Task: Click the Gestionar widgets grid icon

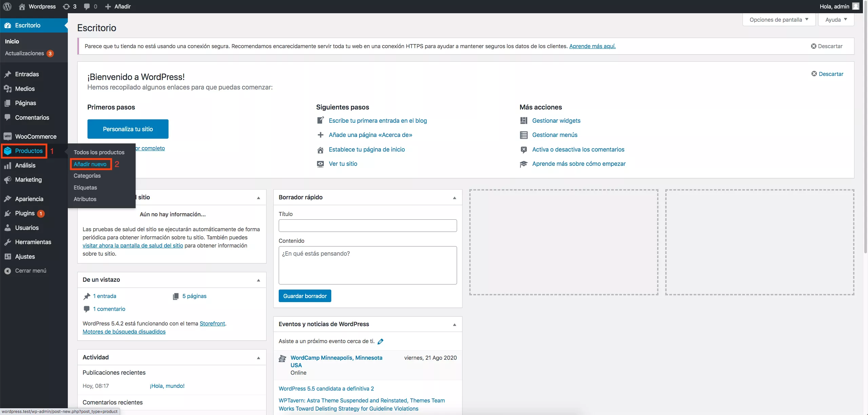Action: [524, 121]
